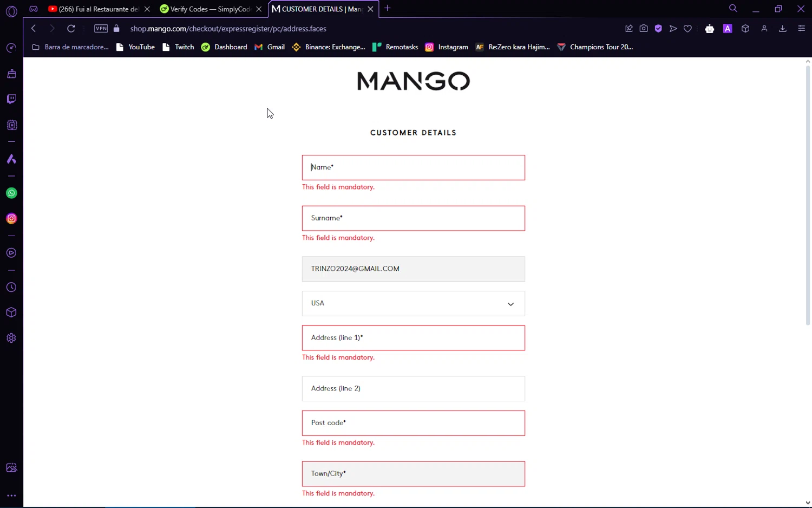Screen dimensions: 812x508
Task: Open the Player icon in sidebar
Action: pos(11,253)
